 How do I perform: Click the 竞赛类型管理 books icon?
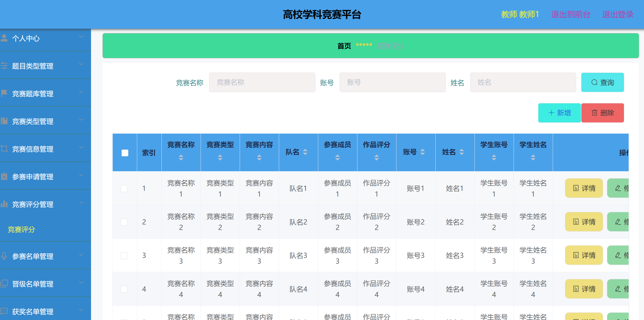(x=4, y=121)
